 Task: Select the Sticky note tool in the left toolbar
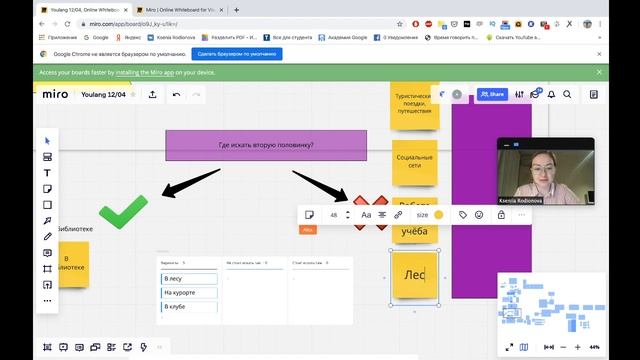click(47, 189)
